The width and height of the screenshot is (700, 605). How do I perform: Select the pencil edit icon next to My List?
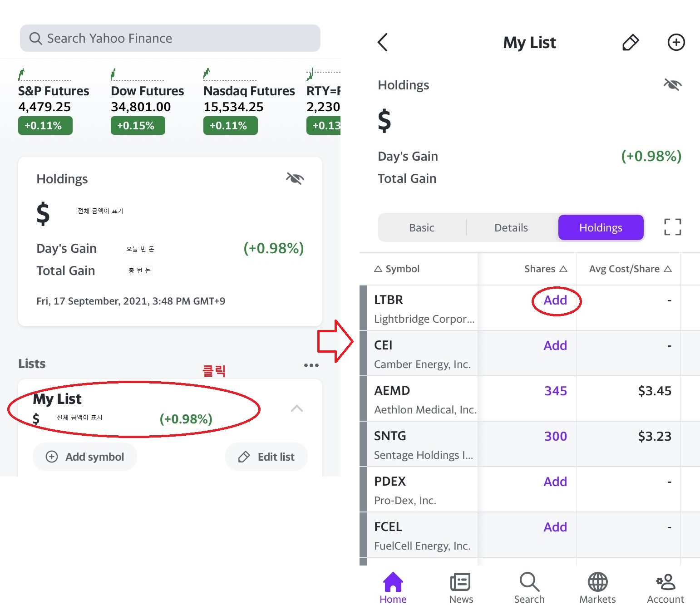click(630, 42)
